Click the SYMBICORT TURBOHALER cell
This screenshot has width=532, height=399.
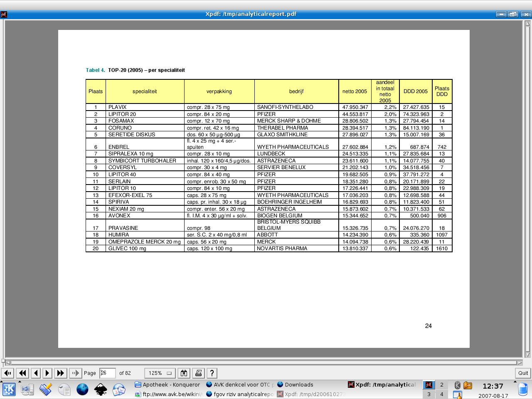145,161
